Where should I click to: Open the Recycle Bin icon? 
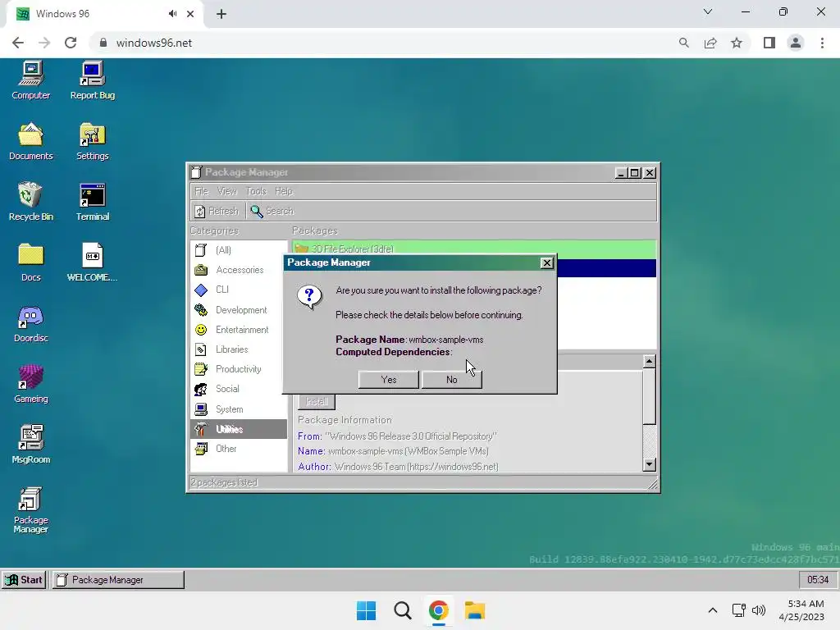coord(31,202)
